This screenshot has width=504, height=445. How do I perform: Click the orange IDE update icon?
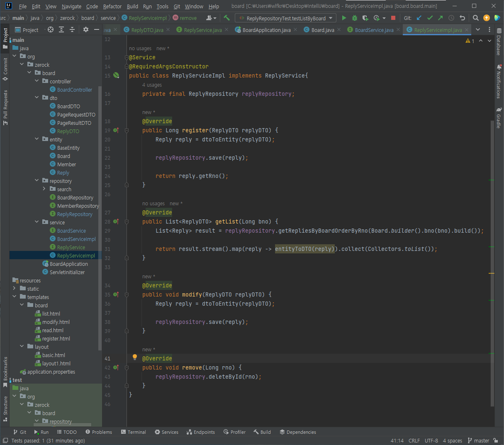click(487, 18)
